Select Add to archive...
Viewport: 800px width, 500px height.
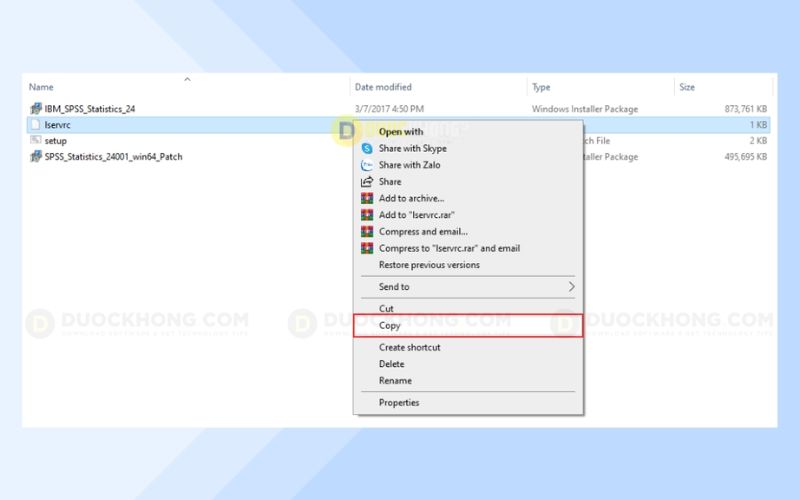coord(411,198)
